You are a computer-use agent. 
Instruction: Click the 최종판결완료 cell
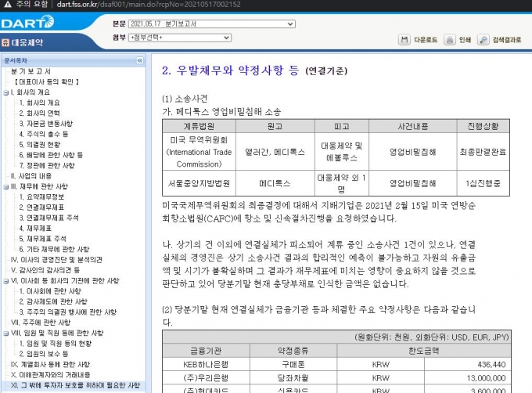tap(483, 152)
